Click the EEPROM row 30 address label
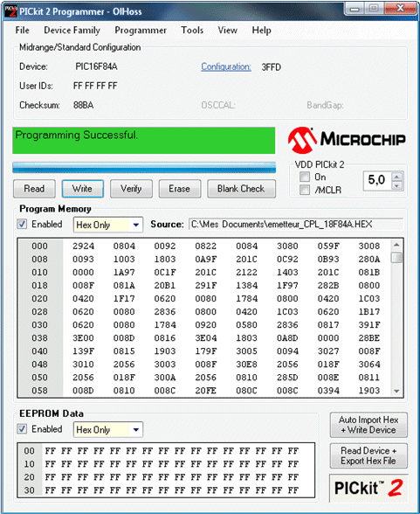This screenshot has height=514, width=420. (x=29, y=490)
